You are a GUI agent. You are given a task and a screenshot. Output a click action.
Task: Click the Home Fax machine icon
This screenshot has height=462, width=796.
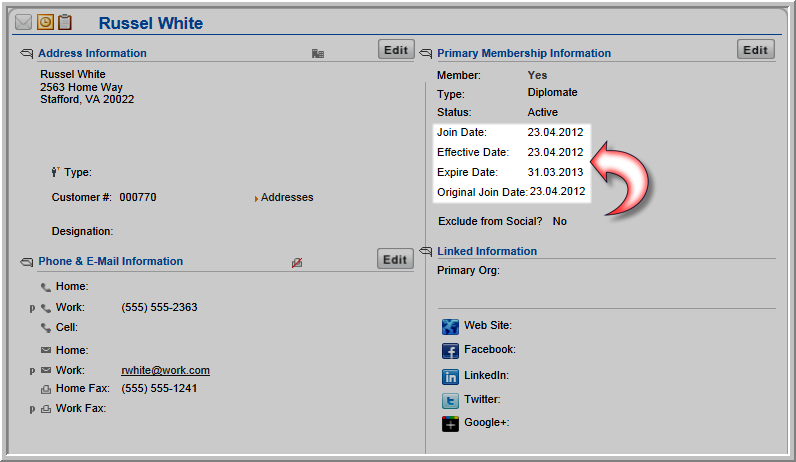tap(46, 389)
